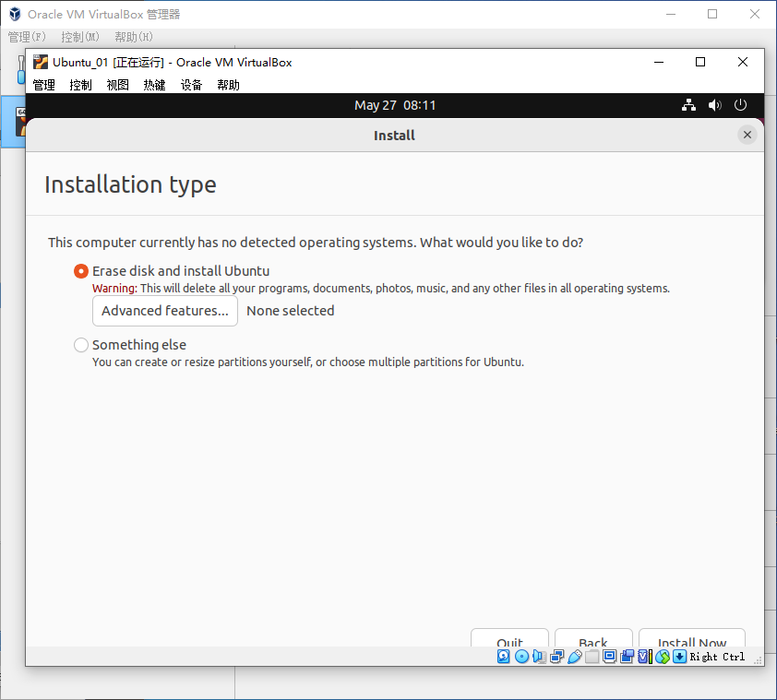Viewport: 777px width, 700px height.
Task: Click the keyboard capture down-arrow icon
Action: click(x=680, y=657)
